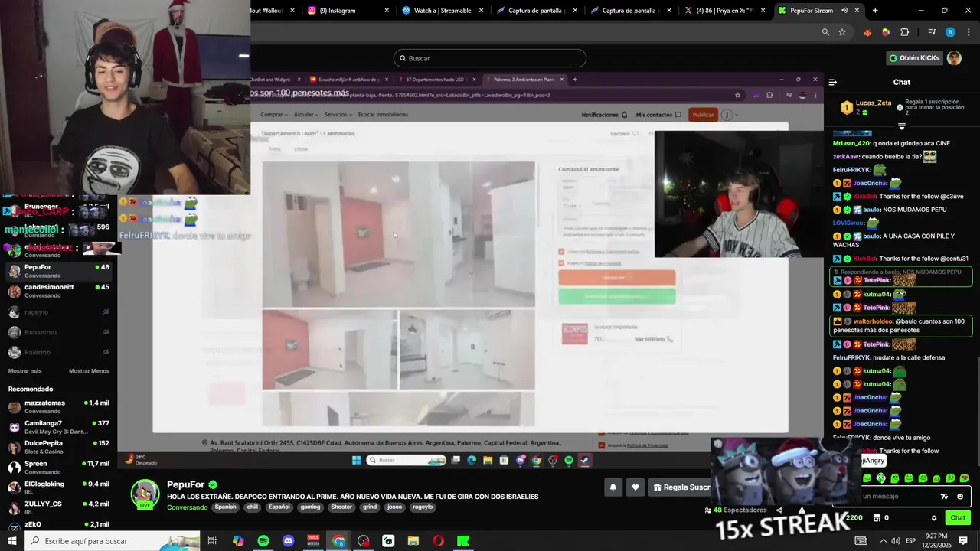Image resolution: width=980 pixels, height=551 pixels.
Task: Open Spotify from the taskbar
Action: click(x=263, y=541)
